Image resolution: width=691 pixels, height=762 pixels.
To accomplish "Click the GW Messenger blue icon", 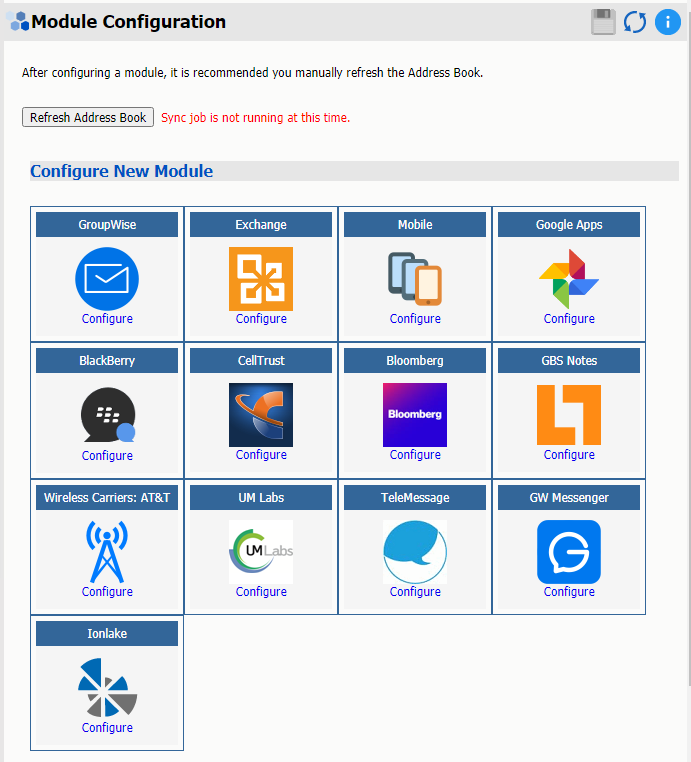I will tap(569, 552).
